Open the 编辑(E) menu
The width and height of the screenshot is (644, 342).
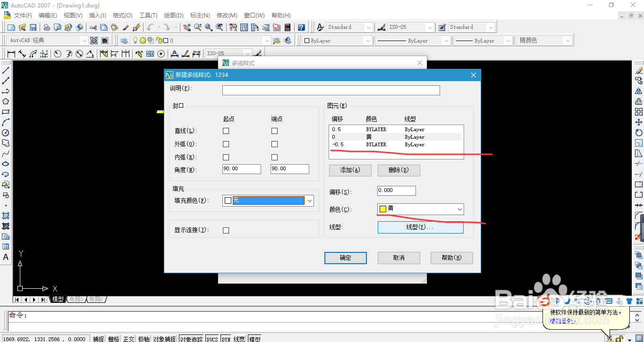(x=48, y=16)
